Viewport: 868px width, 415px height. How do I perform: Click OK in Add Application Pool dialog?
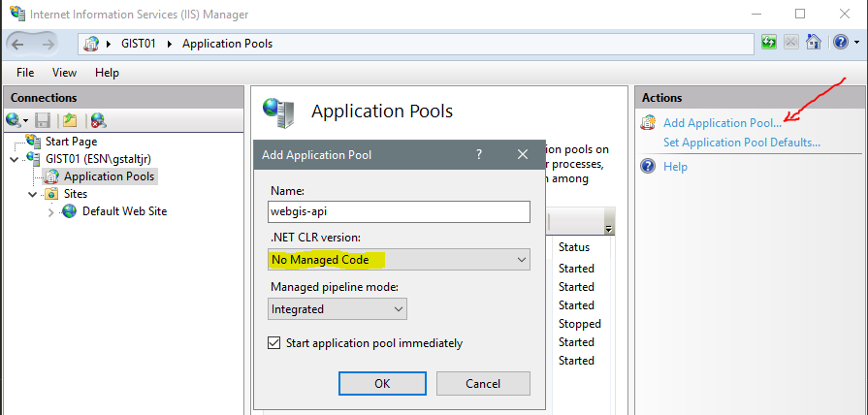(382, 383)
